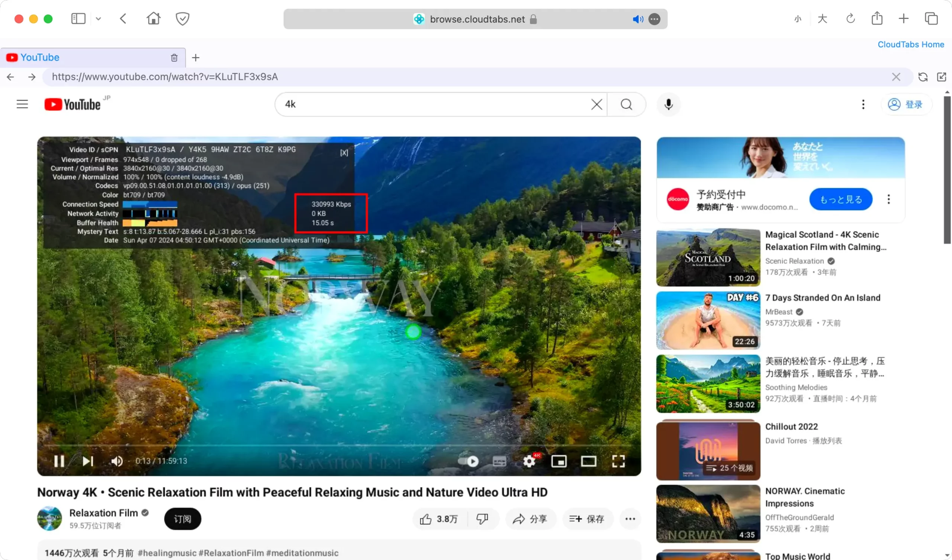Screen dimensions: 952x560
Task: Delete YouTube tab with trash icon
Action: pos(174,58)
